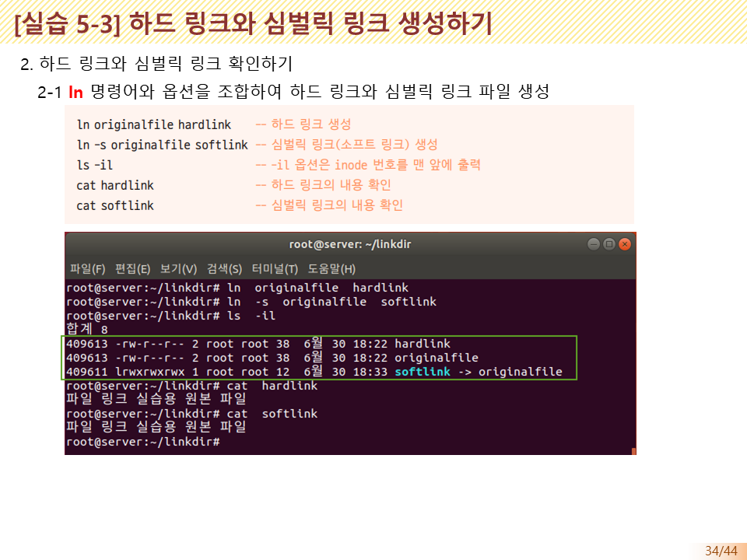Click the green highlight box around the listing
This screenshot has height=560, width=747.
(319, 357)
